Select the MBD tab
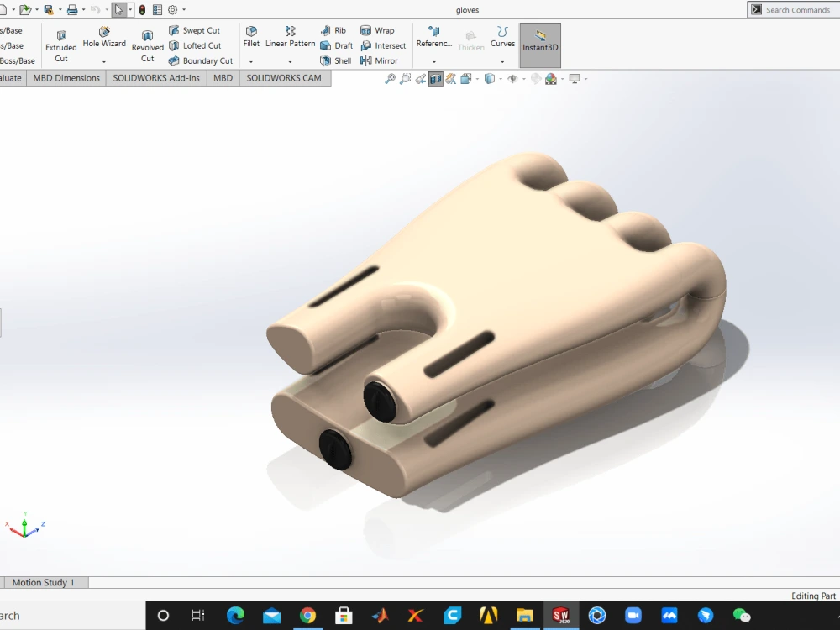840x630 pixels. coord(223,78)
